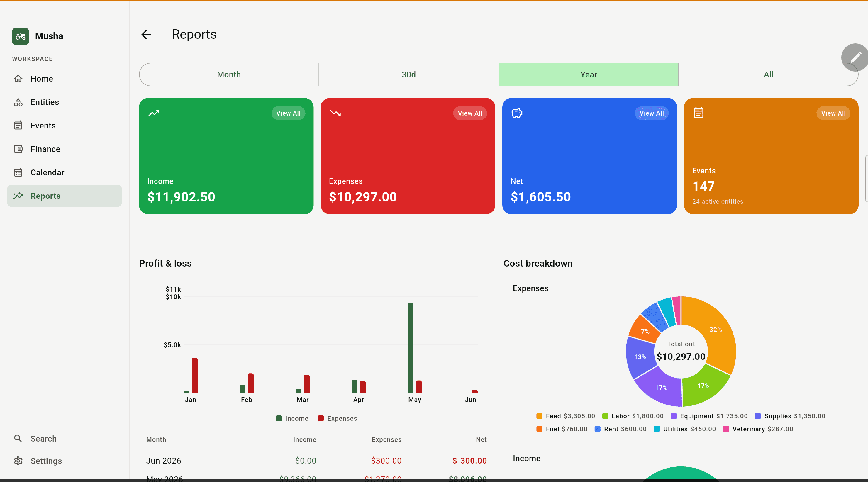868x482 pixels.
Task: Select Reports in the sidebar
Action: 64,196
